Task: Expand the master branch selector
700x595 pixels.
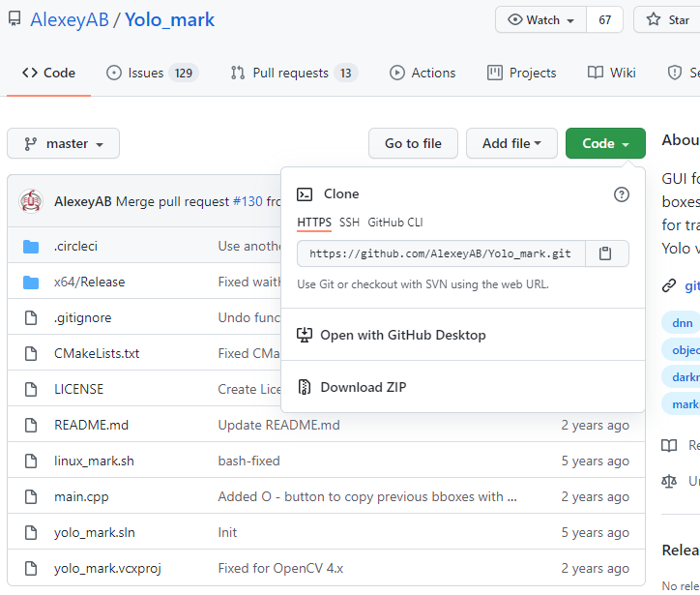Action: click(x=64, y=143)
